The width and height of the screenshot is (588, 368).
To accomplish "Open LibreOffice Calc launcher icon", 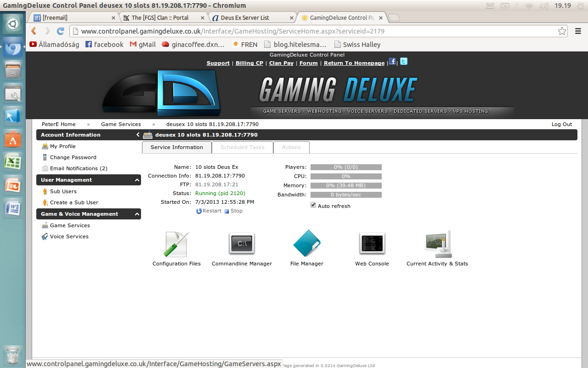I will coord(13,162).
